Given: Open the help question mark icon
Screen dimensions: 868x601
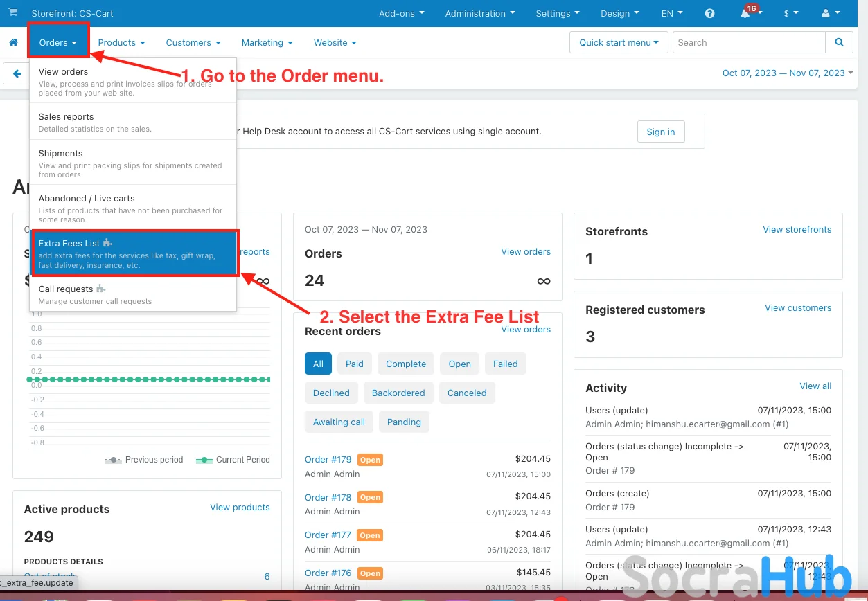Looking at the screenshot, I should (709, 13).
